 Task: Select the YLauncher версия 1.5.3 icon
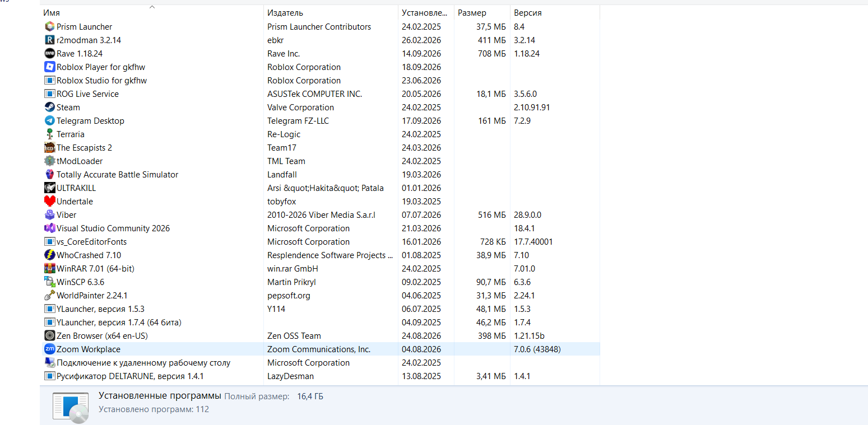(x=49, y=309)
